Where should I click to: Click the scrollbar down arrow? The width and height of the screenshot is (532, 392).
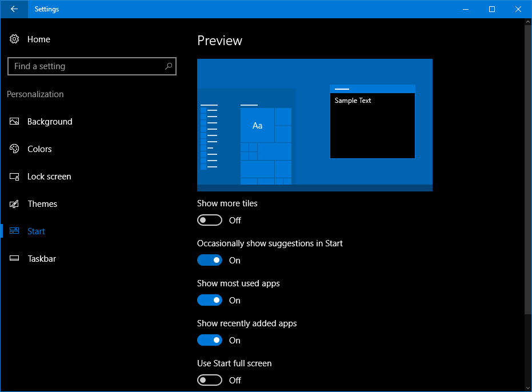(x=527, y=387)
